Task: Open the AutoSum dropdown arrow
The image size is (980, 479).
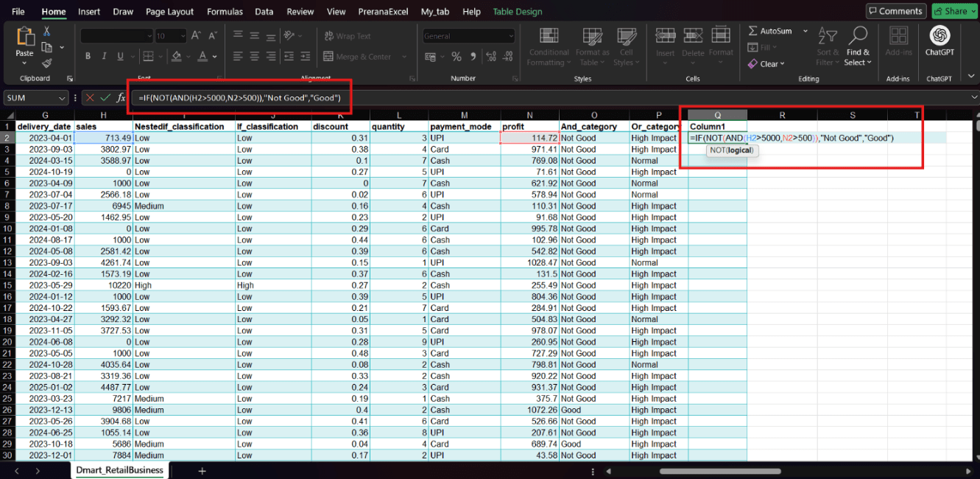Action: 805,31
